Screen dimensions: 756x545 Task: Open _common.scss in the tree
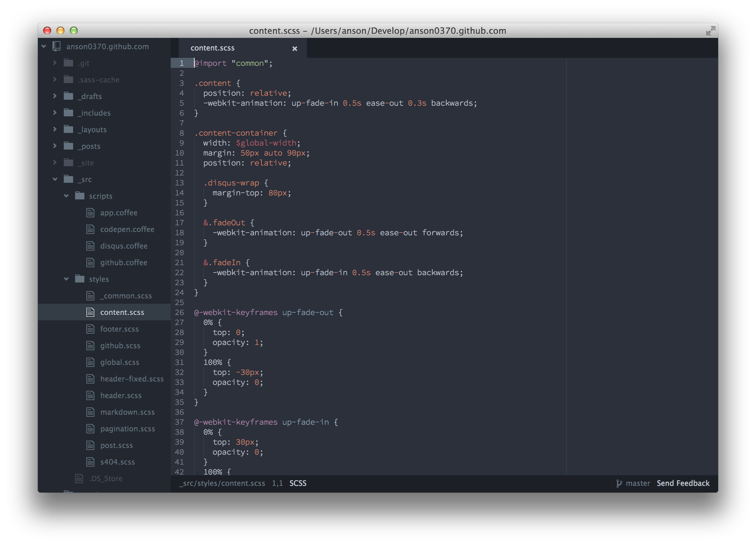point(126,296)
